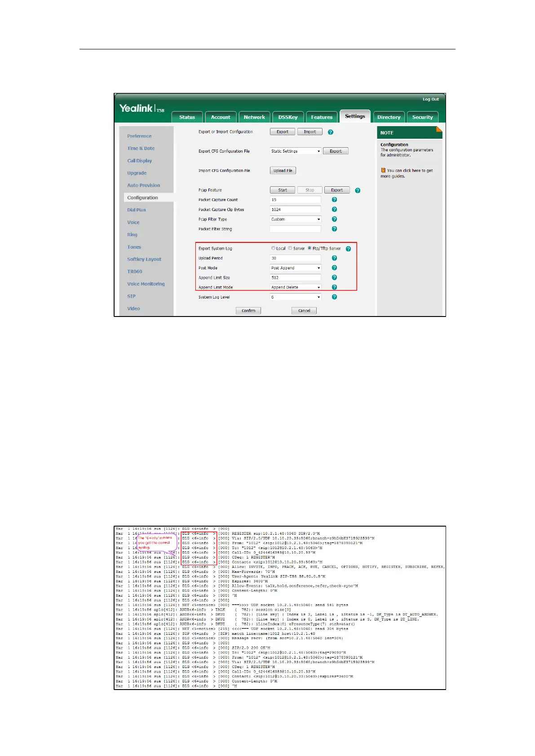
Task: Open the Append Limit Mode dropdown
Action: [296, 287]
